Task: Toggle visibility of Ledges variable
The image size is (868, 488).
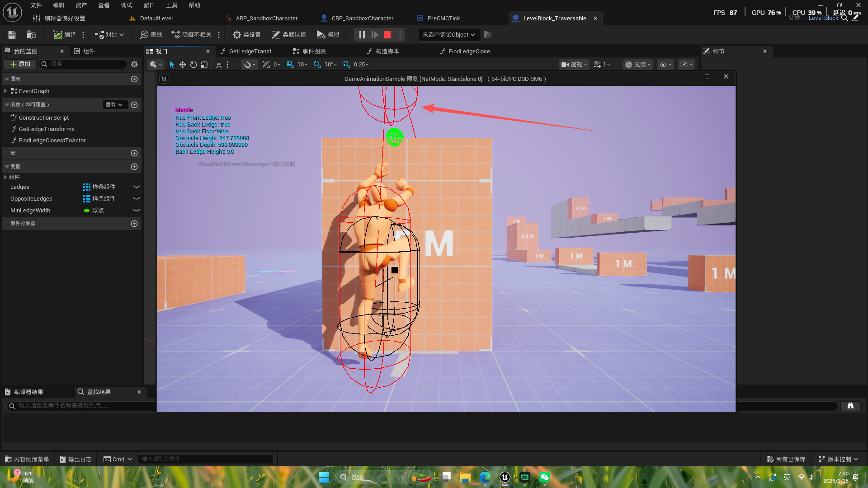Action: (x=136, y=187)
